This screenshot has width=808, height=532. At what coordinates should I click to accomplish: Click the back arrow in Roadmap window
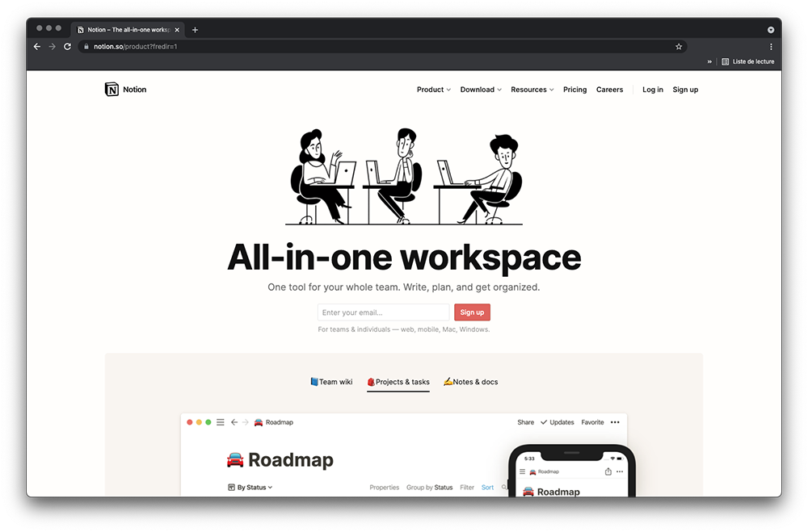coord(234,422)
